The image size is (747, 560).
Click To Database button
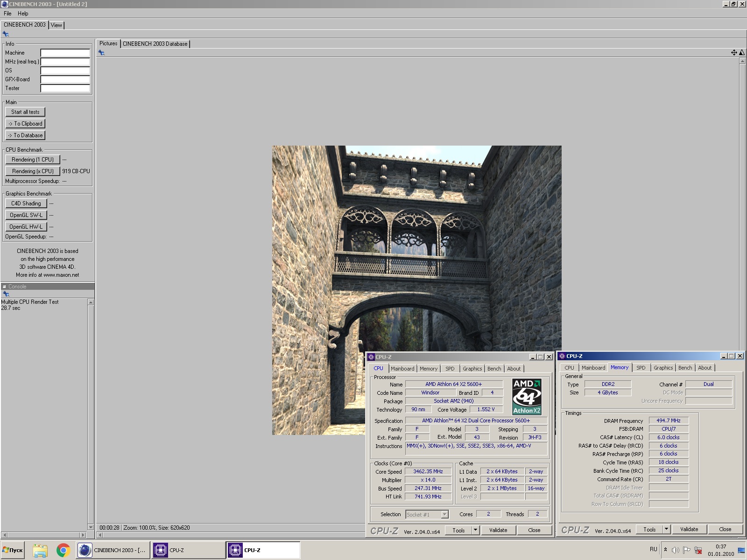coord(25,135)
